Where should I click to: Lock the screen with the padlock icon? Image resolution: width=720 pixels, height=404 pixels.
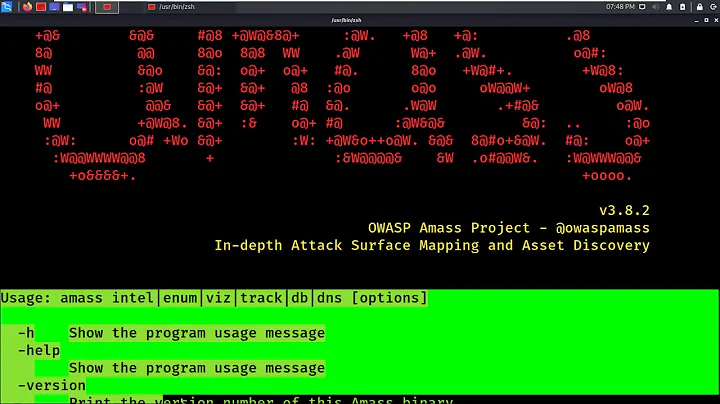[699, 7]
